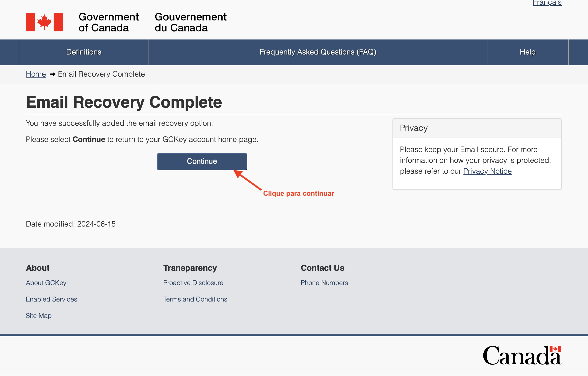Open Terms and Conditions link

click(x=195, y=299)
